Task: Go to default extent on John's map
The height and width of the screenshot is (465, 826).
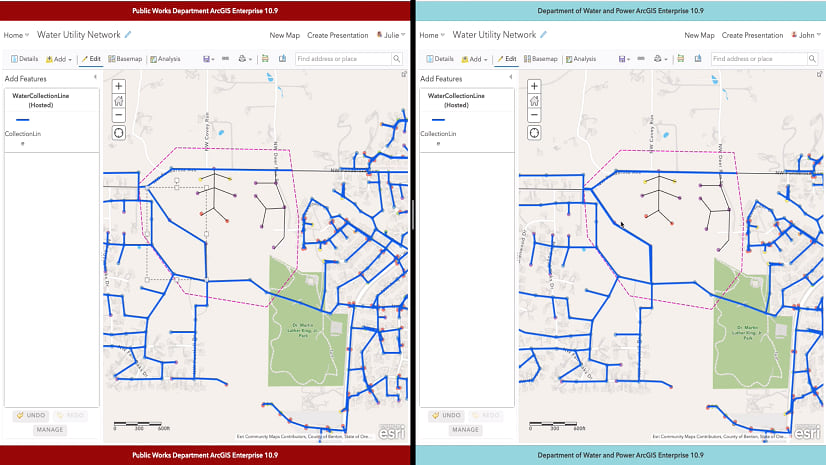Action: [x=534, y=101]
